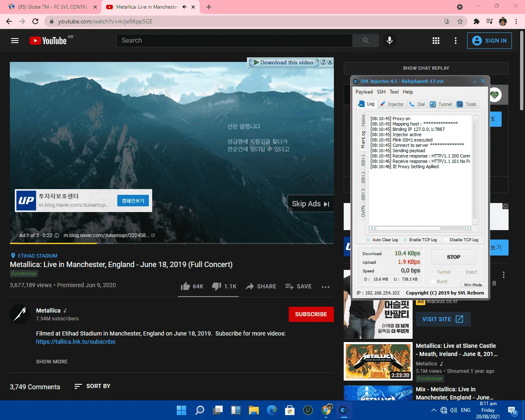
Task: Open Slane Castle video thumbnail
Action: [378, 361]
